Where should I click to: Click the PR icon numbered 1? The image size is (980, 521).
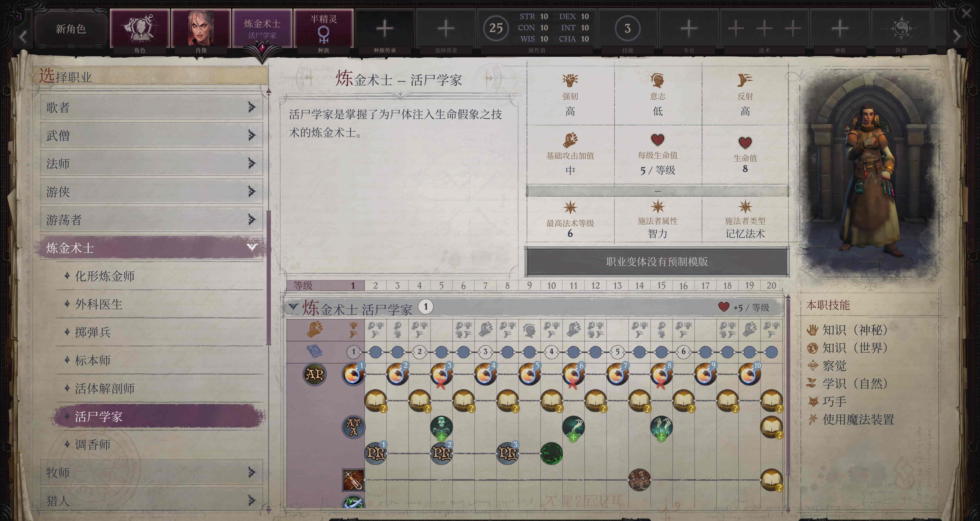click(x=376, y=453)
